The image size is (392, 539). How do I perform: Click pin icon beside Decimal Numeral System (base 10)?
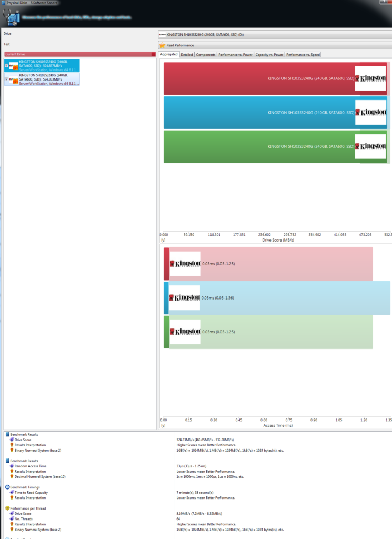pyautogui.click(x=12, y=476)
